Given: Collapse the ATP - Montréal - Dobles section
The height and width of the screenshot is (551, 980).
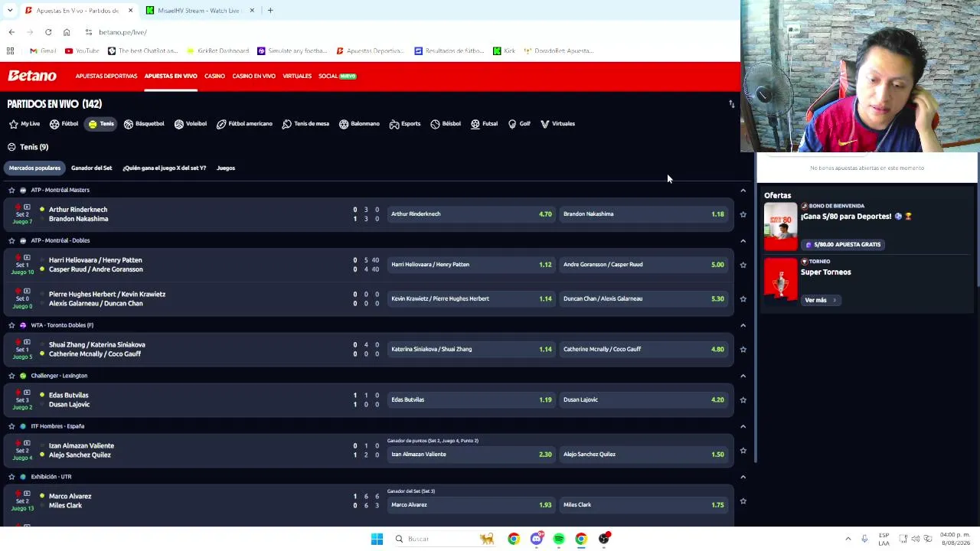Looking at the screenshot, I should tap(743, 240).
